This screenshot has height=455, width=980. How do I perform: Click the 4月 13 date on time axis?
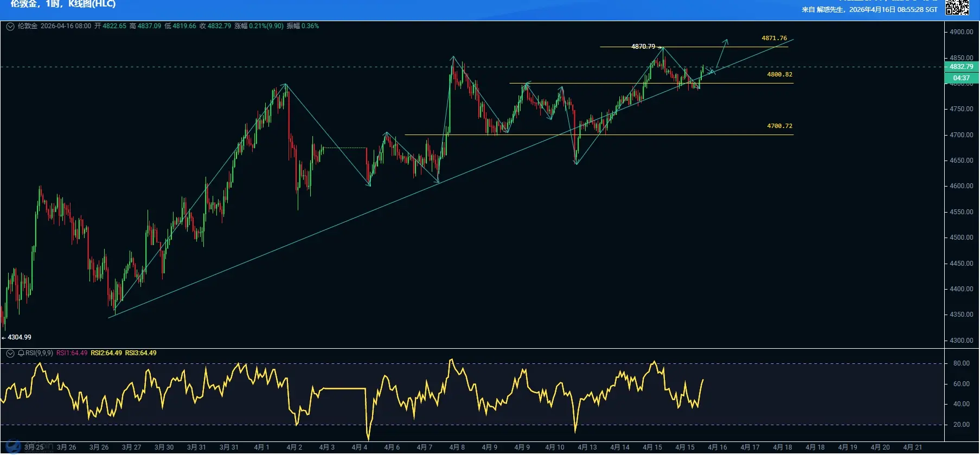coord(587,447)
